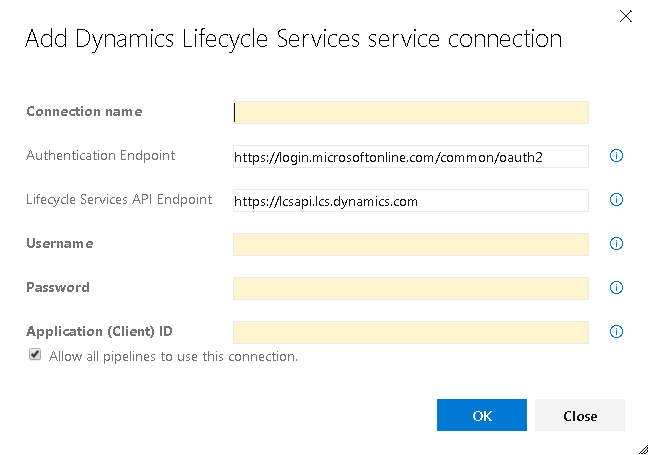648x455 pixels.
Task: Click the Username text box
Action: (411, 245)
